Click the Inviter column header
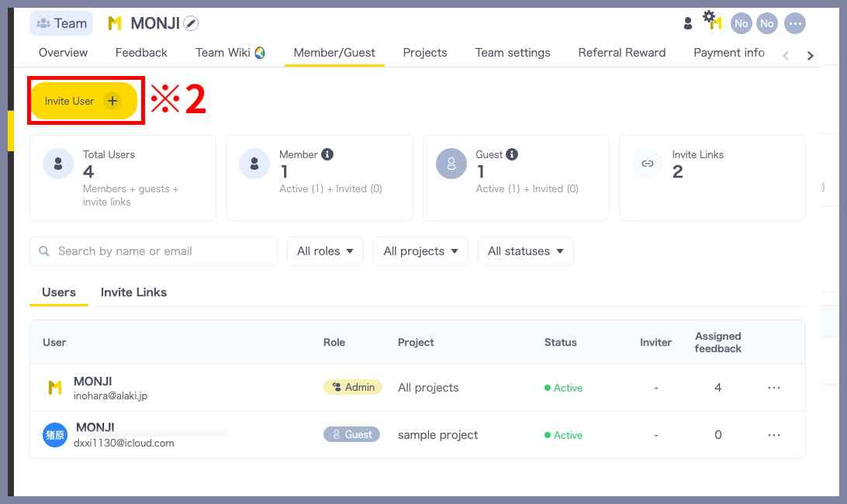The image size is (847, 504). 655,343
